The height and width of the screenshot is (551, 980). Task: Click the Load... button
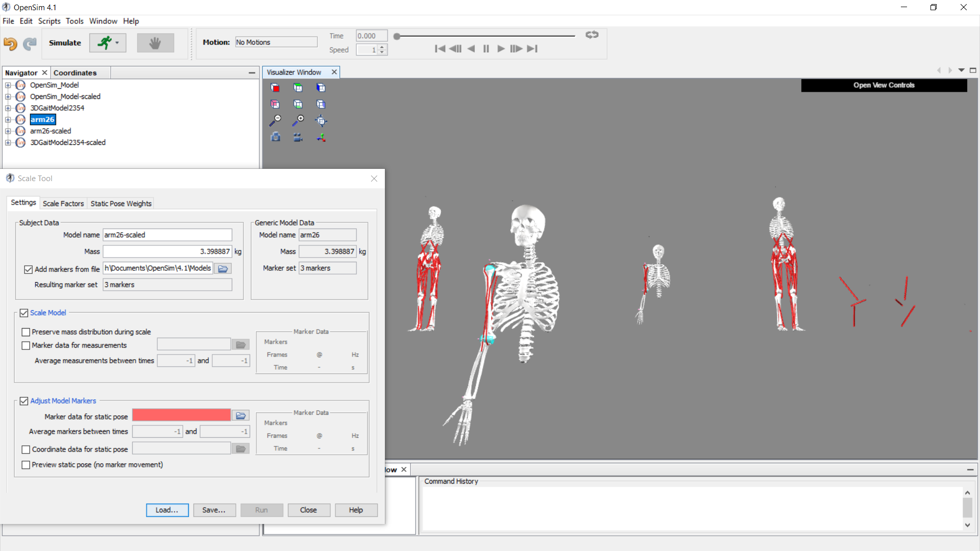[x=167, y=510]
